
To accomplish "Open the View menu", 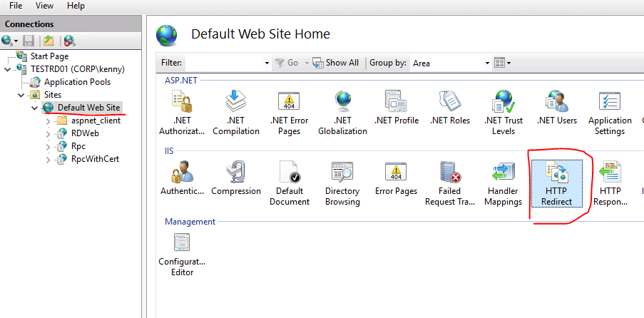I will [x=44, y=6].
